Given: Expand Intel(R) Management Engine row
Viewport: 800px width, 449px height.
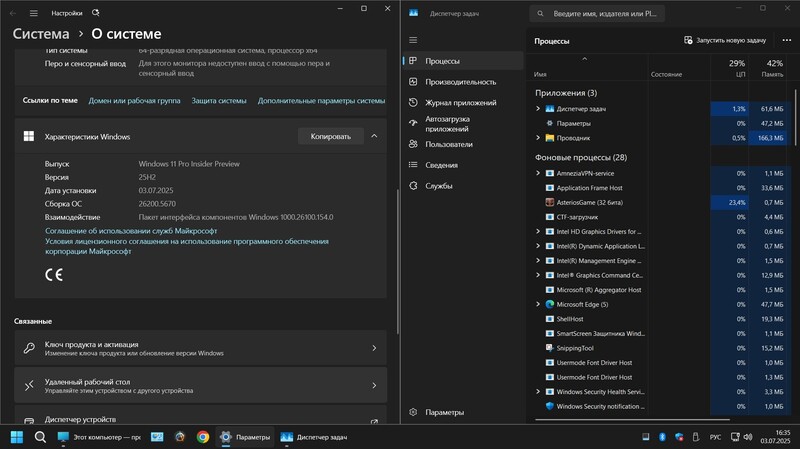Looking at the screenshot, I should [x=538, y=261].
